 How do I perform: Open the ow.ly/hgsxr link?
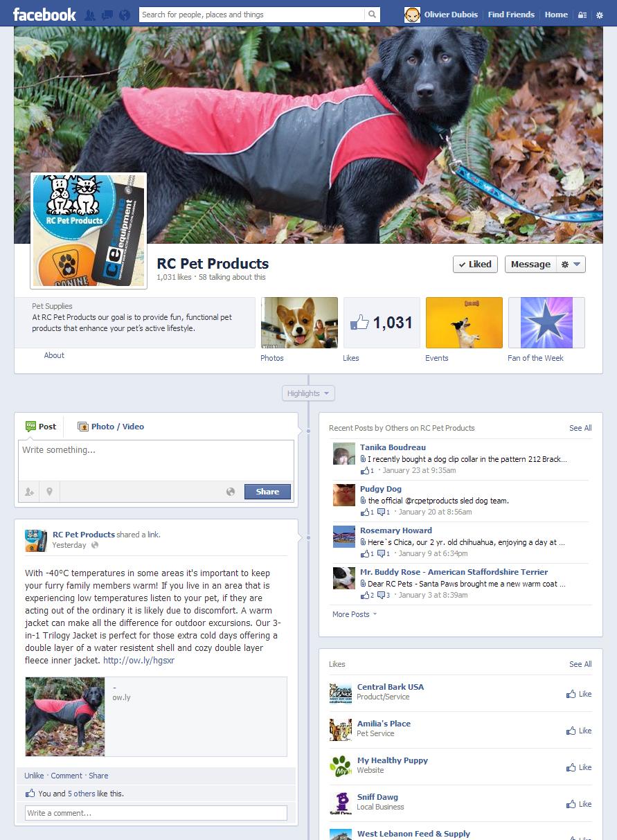pos(138,661)
